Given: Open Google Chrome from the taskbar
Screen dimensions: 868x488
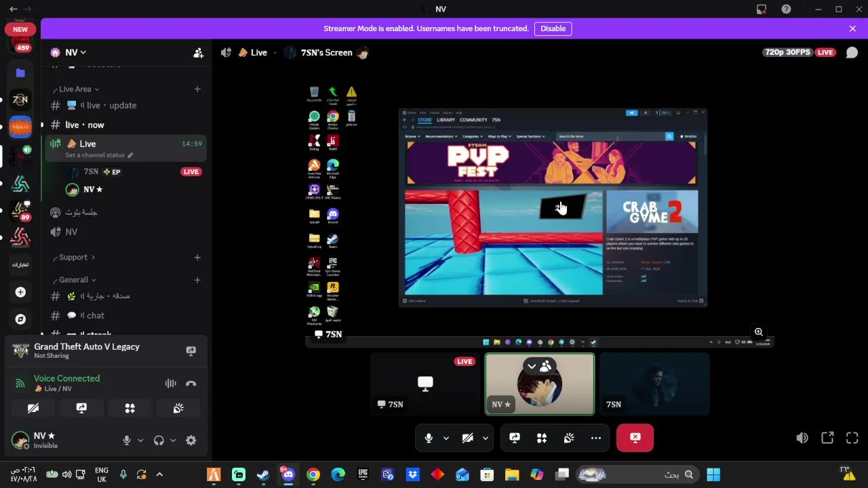Looking at the screenshot, I should (313, 474).
